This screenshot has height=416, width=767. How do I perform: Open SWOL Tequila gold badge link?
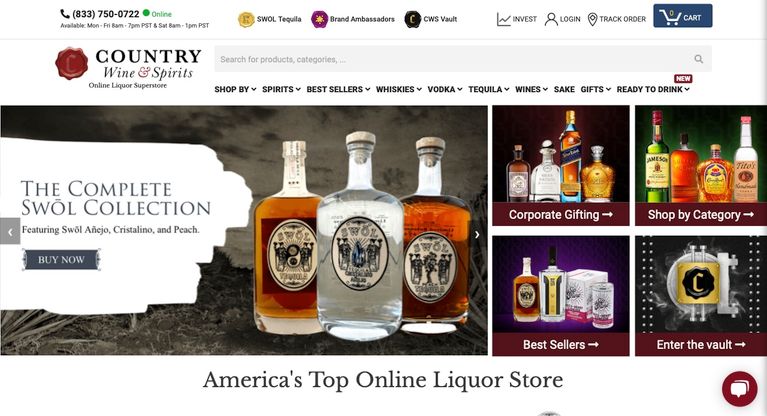tap(246, 19)
